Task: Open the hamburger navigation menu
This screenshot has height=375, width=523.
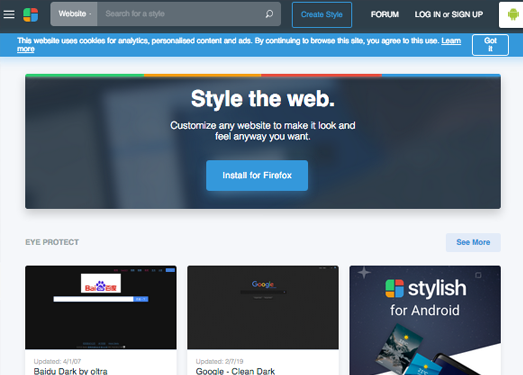Action: point(9,14)
